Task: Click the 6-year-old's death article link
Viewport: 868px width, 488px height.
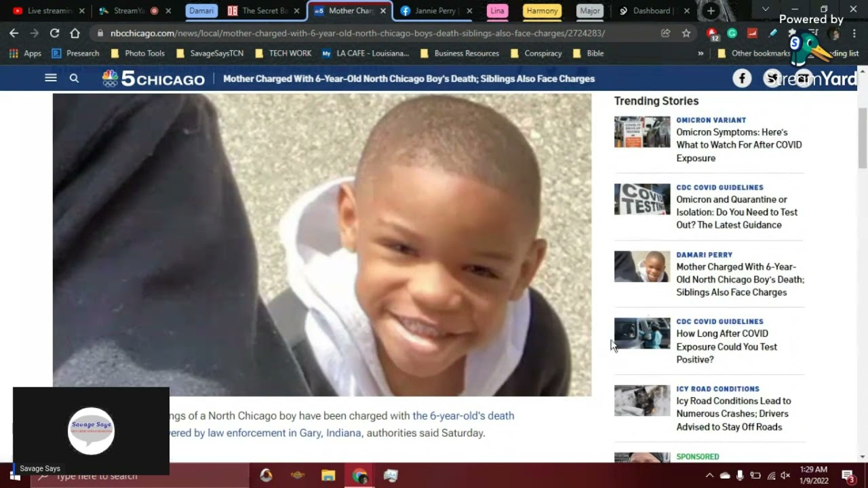Action: pos(463,415)
